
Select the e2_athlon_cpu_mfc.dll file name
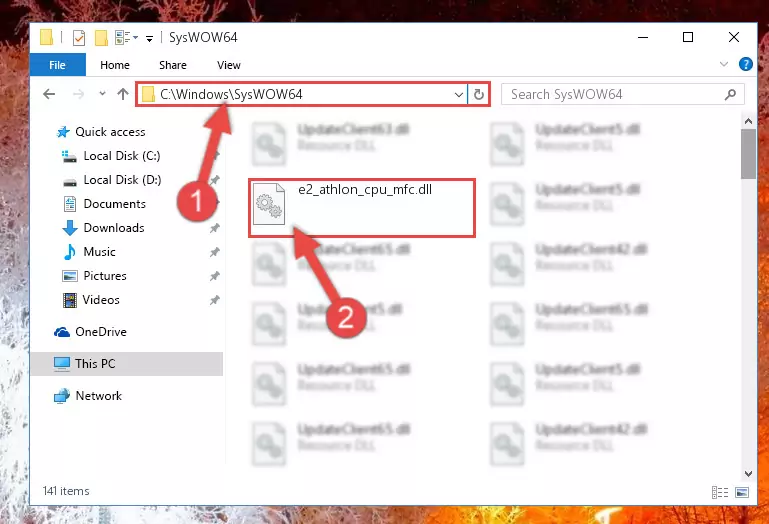(365, 189)
